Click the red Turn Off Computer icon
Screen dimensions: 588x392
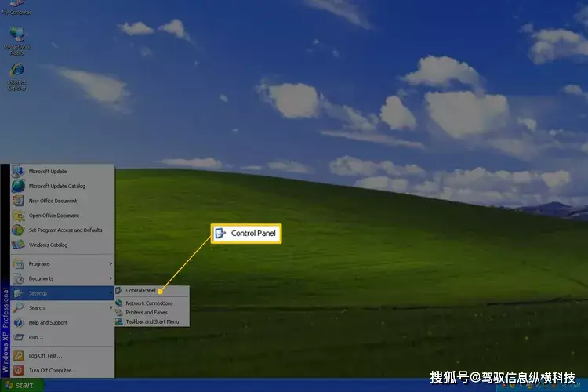(x=18, y=370)
